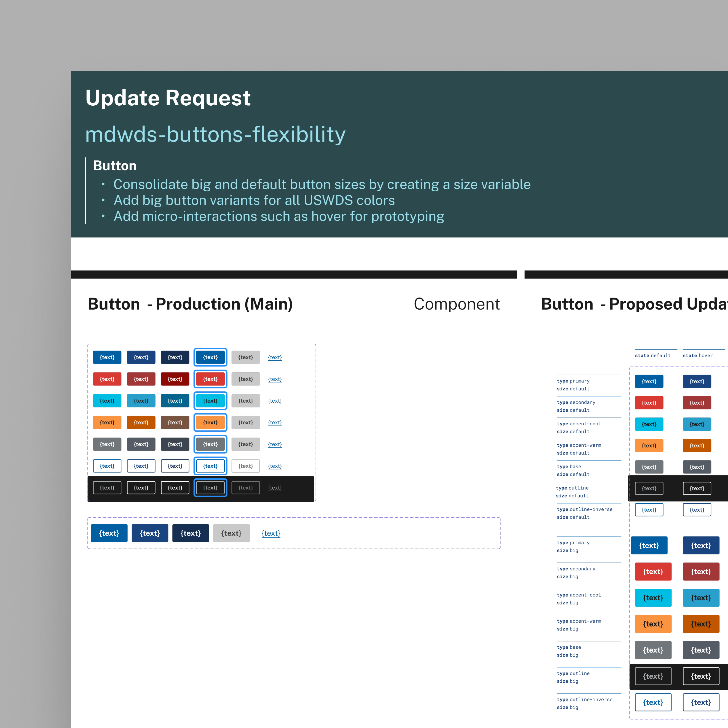Click secondary default-size button under state default
This screenshot has height=728, width=728.
[x=649, y=403]
